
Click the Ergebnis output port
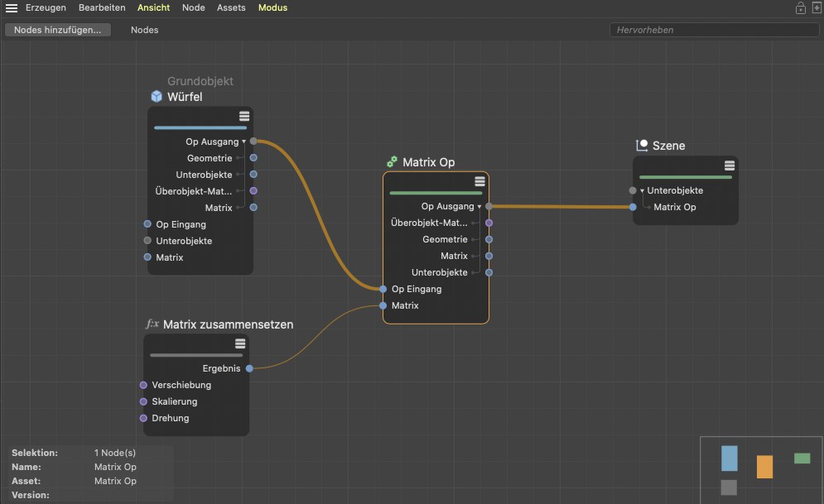coord(249,368)
